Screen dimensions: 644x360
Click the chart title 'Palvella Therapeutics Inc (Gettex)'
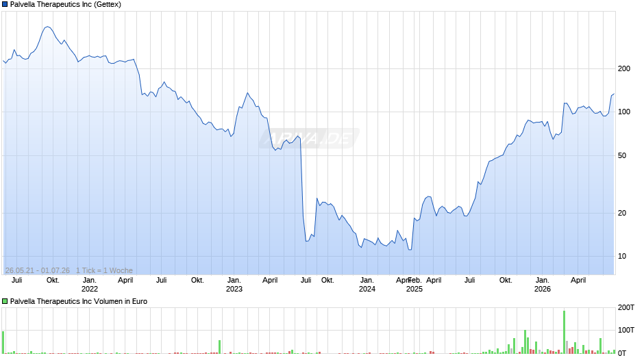tap(66, 5)
